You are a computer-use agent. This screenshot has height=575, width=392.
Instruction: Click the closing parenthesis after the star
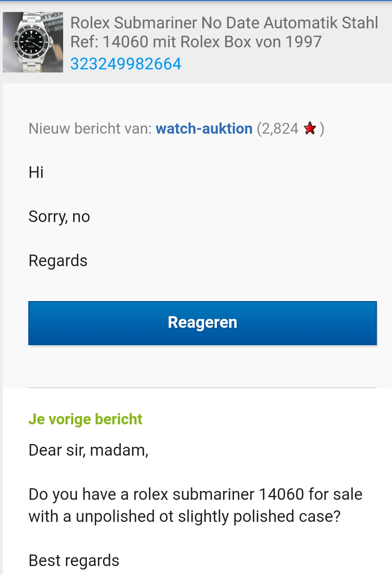[x=322, y=129]
